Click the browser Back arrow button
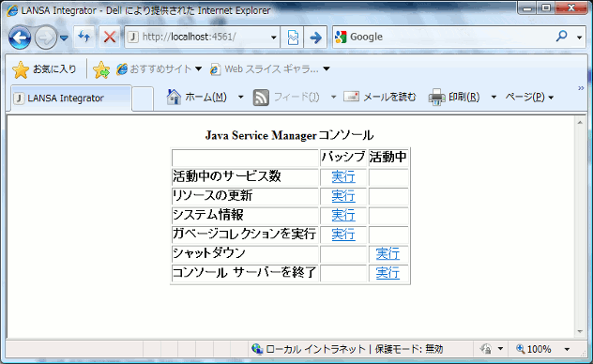593x364 pixels. (20, 38)
